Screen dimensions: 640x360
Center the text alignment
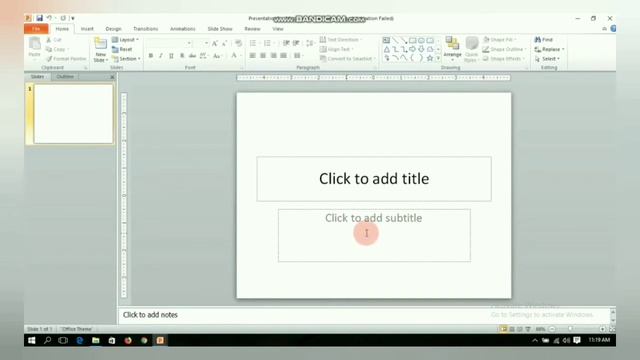pyautogui.click(x=263, y=56)
